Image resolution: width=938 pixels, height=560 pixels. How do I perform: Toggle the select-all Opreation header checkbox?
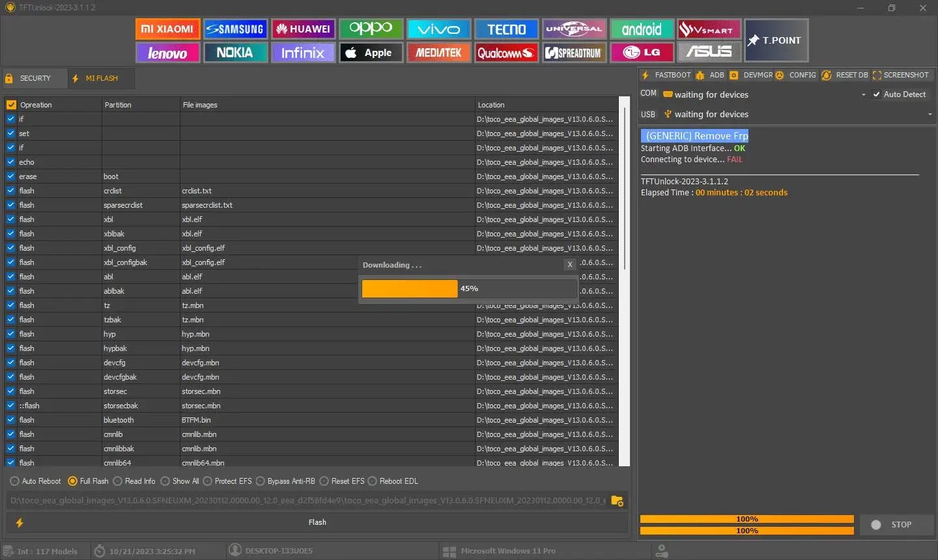(11, 105)
